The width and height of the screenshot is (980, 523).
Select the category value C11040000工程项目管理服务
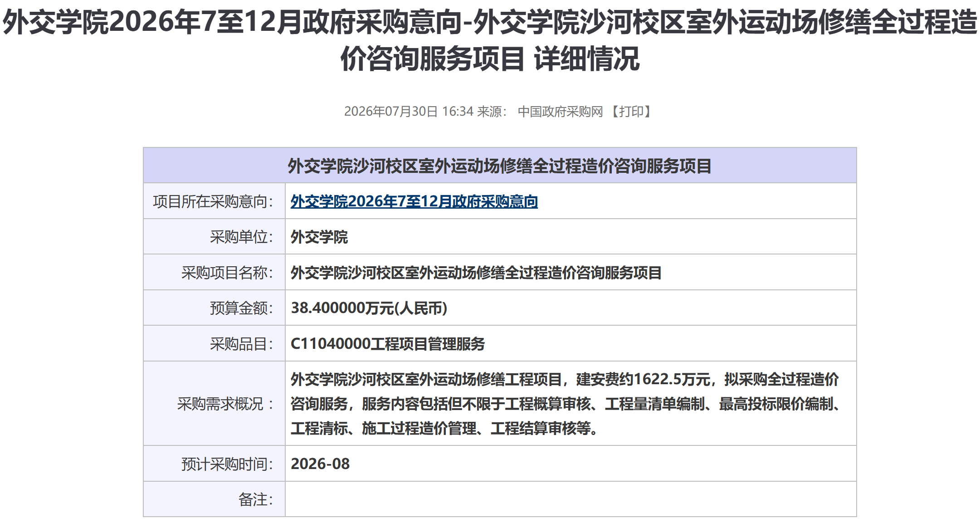pos(388,344)
